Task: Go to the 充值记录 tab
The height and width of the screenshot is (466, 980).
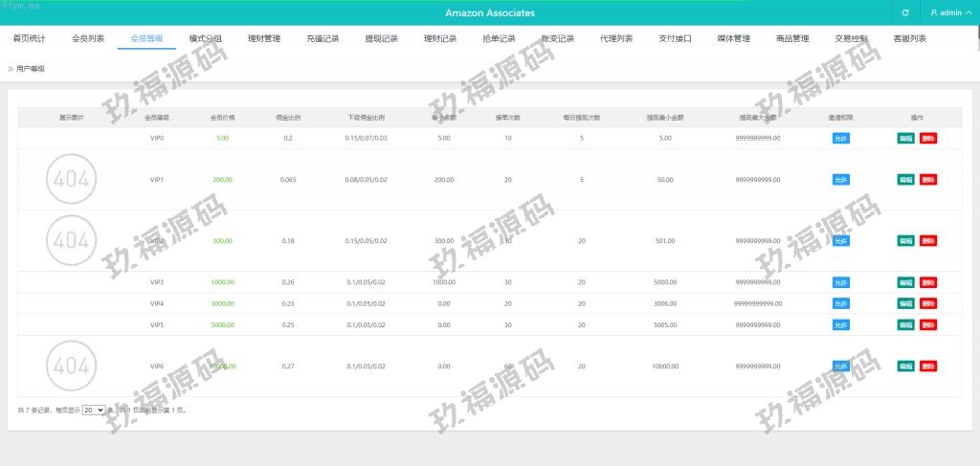Action: coord(323,39)
